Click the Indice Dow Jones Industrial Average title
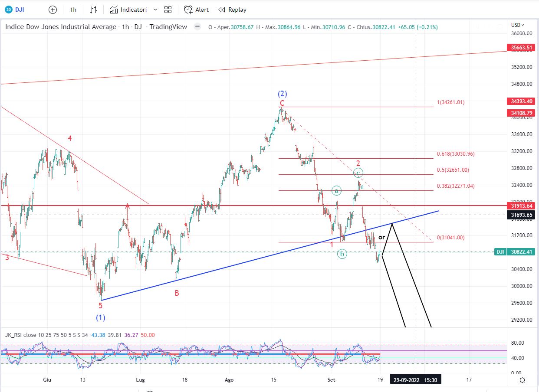539x392 pixels. 61,27
